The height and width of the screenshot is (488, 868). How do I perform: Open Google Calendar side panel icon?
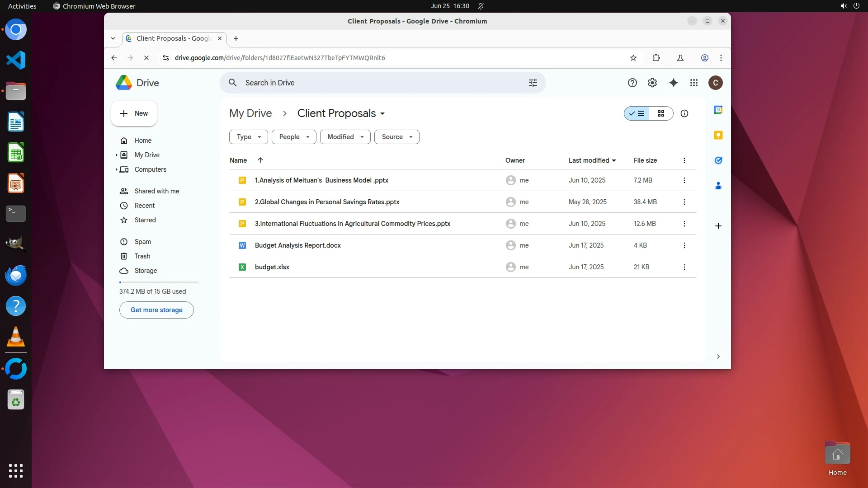click(718, 110)
